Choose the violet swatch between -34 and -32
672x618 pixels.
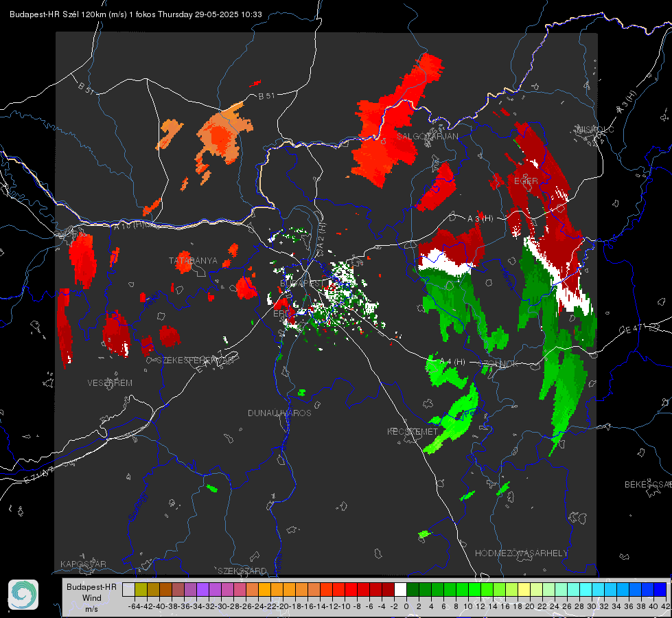[202, 589]
